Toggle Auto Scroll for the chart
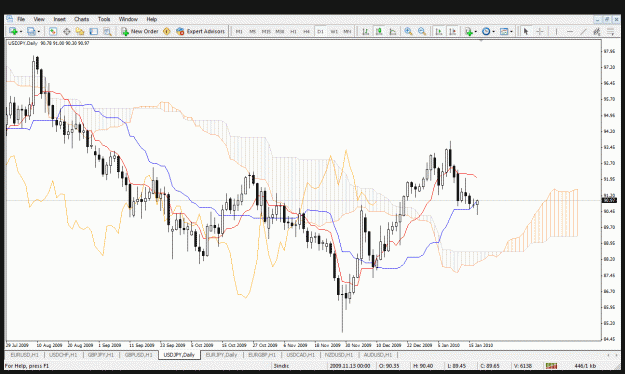625x374 pixels. [x=438, y=31]
